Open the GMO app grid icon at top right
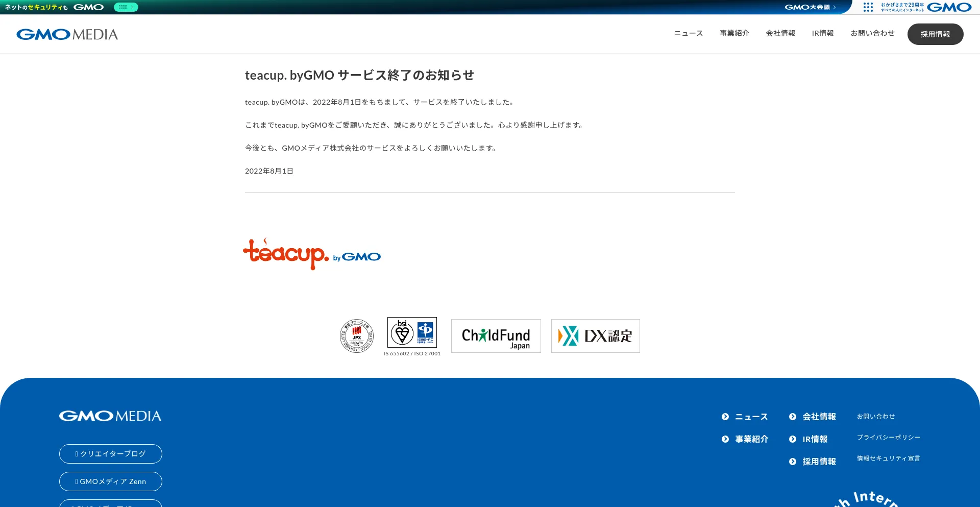This screenshot has width=980, height=507. coord(868,7)
